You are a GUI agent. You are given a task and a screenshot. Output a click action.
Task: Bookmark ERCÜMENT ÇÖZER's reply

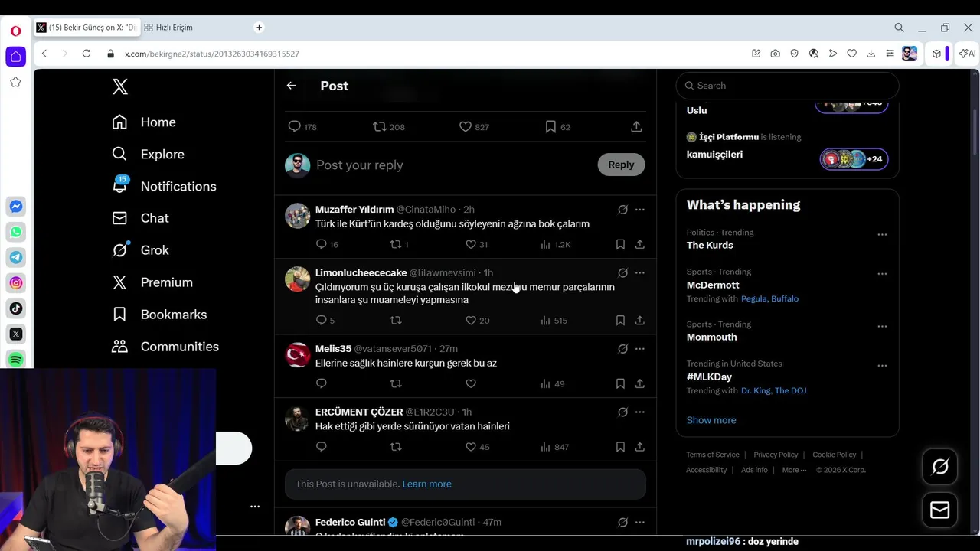tap(620, 447)
